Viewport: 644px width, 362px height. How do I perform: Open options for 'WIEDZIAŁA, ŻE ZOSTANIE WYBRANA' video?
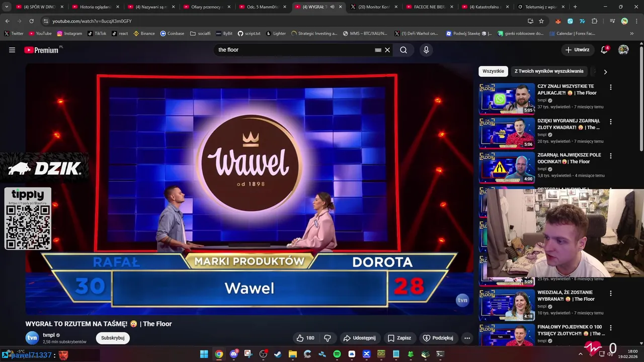[611, 293]
